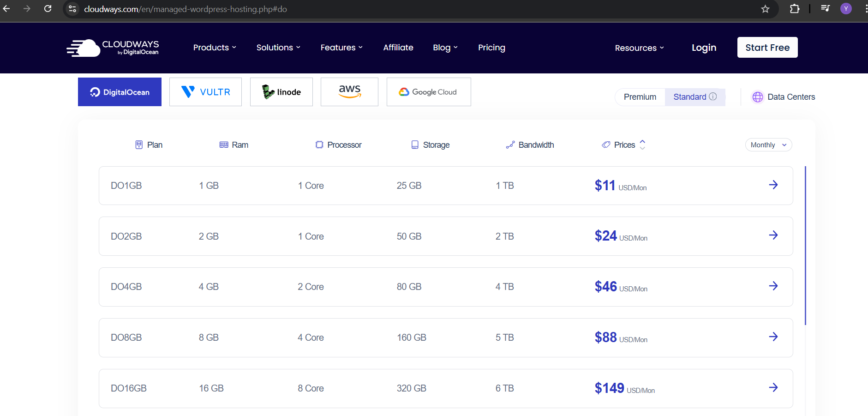Switch to Standard server type

coord(694,97)
